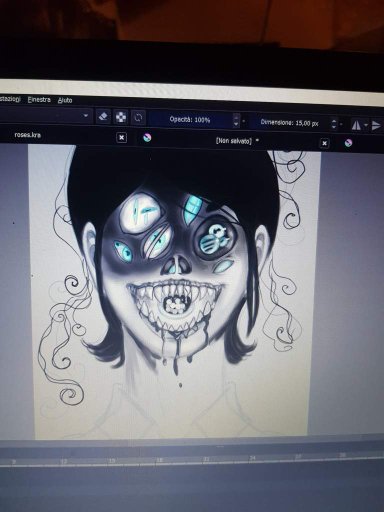Click the horizontal mirror tool icon

click(356, 125)
